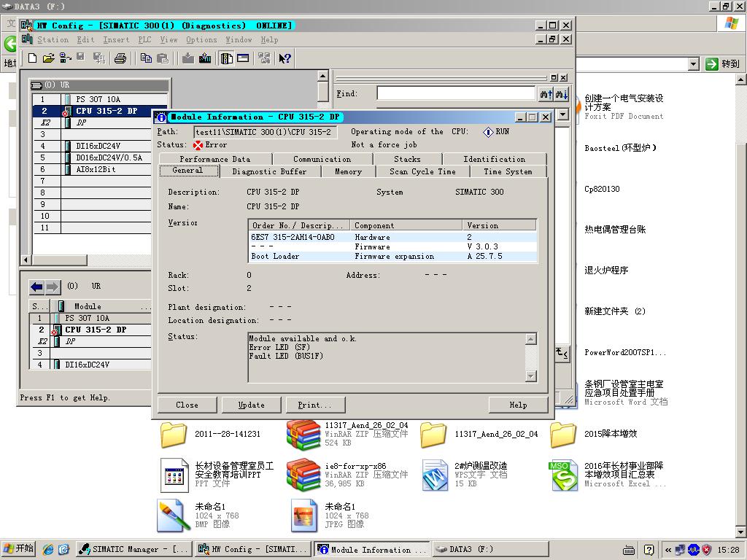Click the disabled Save icon in toolbar
Viewport: 747px width, 560px height.
coord(81,57)
